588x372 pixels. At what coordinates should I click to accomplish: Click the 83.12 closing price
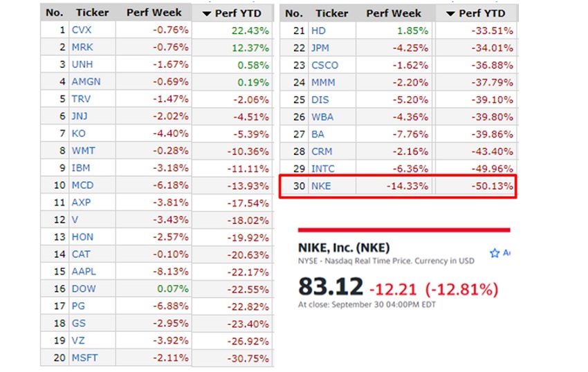[331, 287]
